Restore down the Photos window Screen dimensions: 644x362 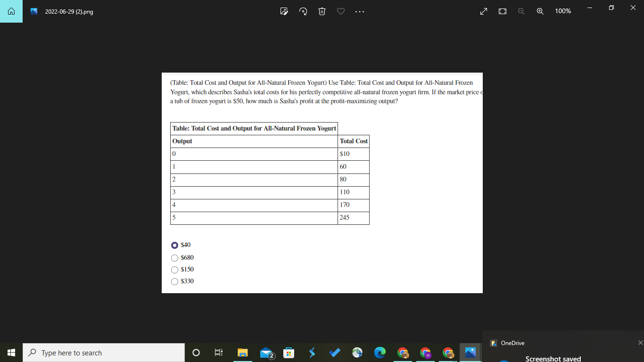[x=611, y=8]
